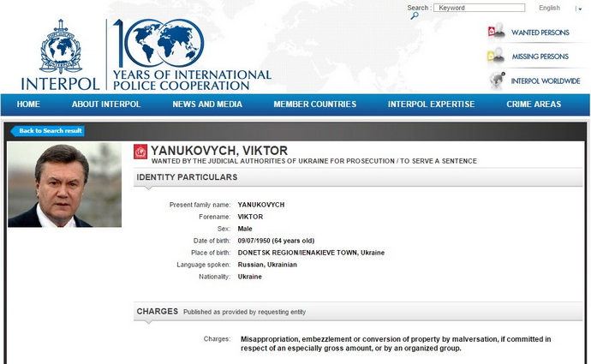Click the 'Search :' label
The image size is (591, 364).
(x=419, y=8)
